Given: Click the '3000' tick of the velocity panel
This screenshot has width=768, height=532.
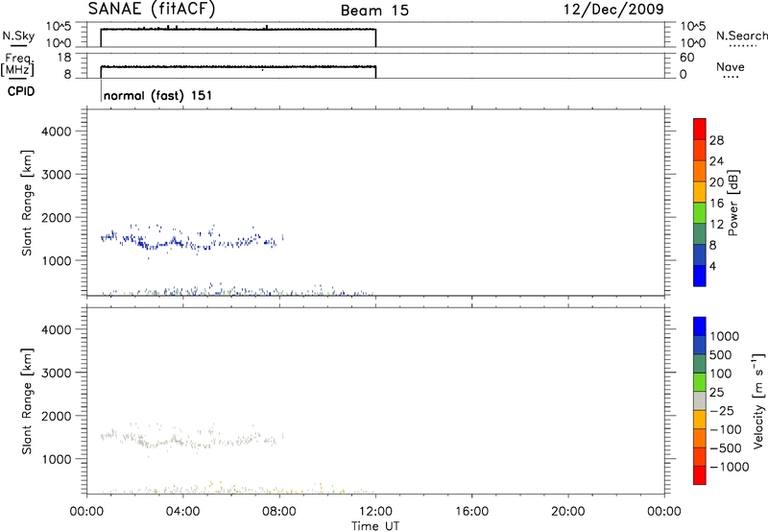Looking at the screenshot, I should 57,373.
